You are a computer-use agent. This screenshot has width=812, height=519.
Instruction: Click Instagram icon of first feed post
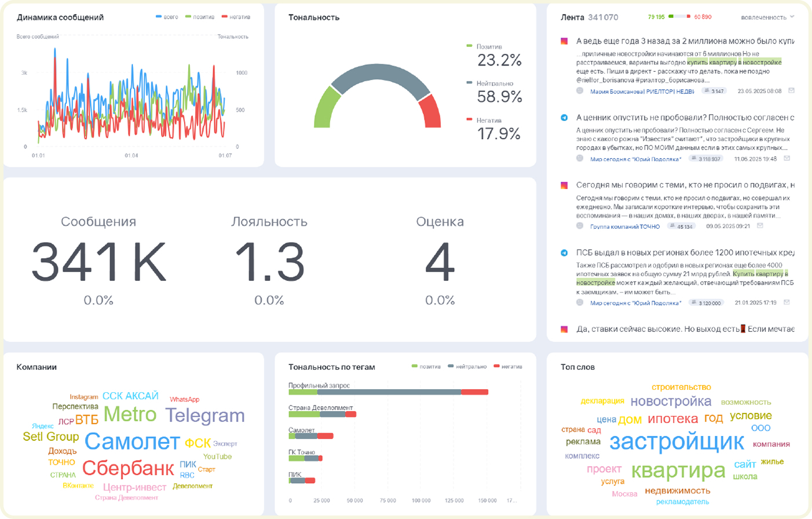(x=564, y=41)
